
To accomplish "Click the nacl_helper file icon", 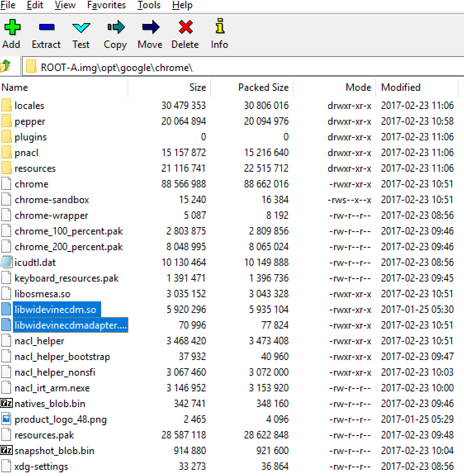I will click(6, 341).
